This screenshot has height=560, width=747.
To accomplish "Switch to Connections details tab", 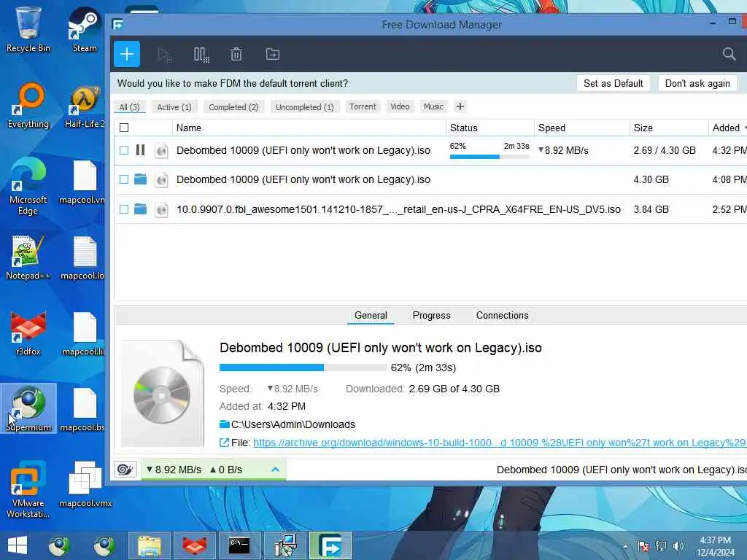I will pos(502,315).
